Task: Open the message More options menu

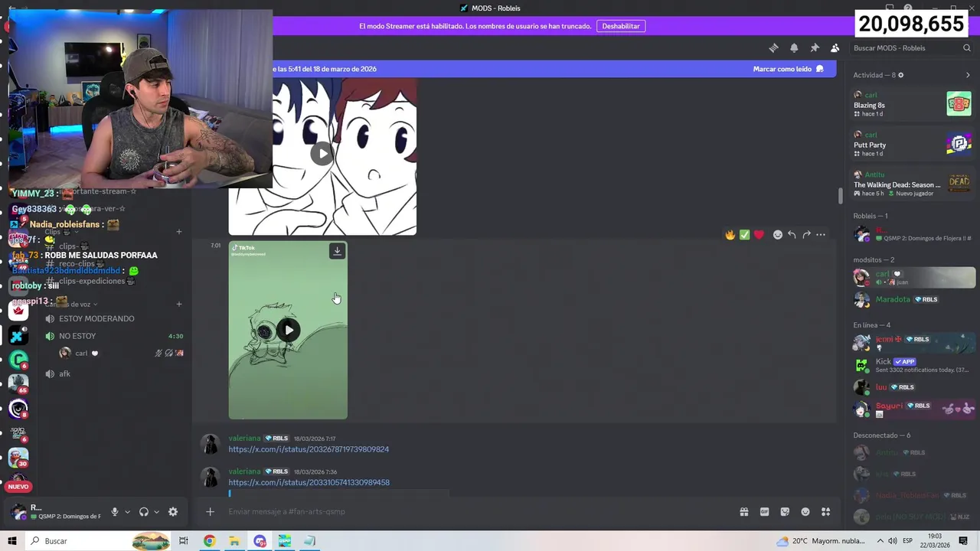Action: [821, 235]
